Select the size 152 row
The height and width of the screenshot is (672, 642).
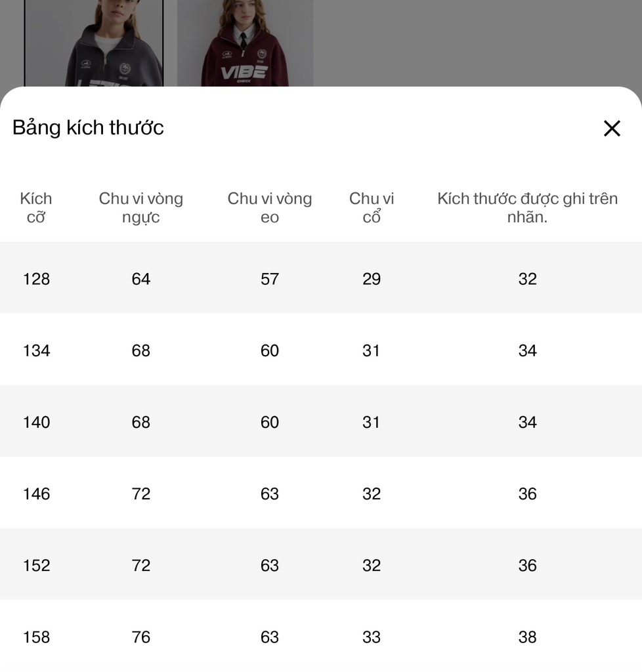pyautogui.click(x=321, y=564)
